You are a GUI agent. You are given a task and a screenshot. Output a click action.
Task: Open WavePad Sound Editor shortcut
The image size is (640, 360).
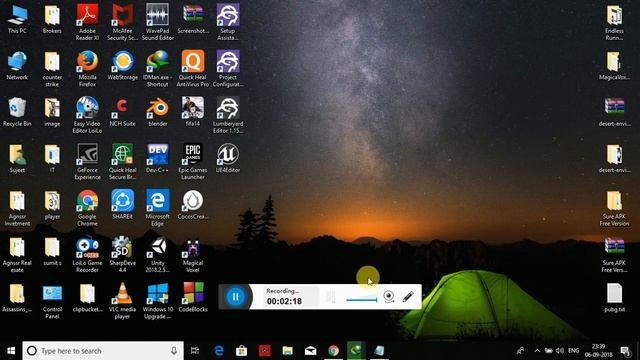(x=158, y=22)
